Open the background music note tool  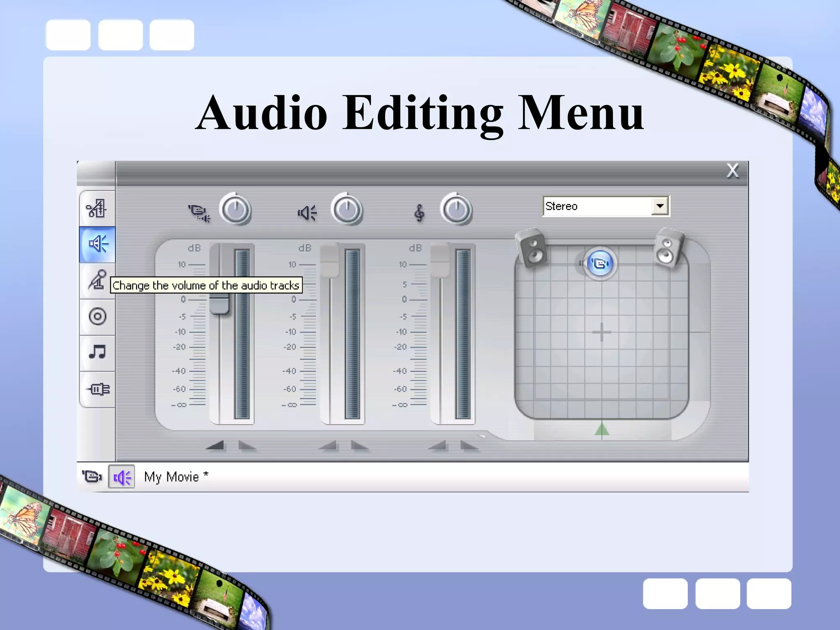click(x=97, y=352)
